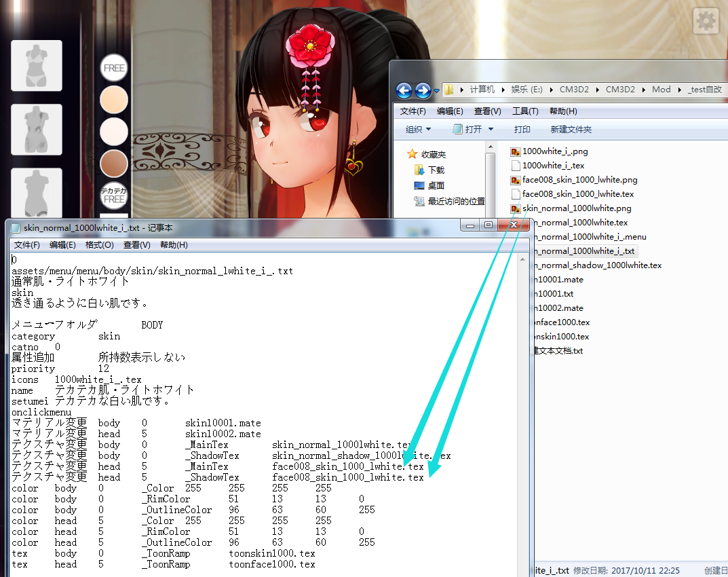Select file skin10001.mate in Explorer list
728x577 pixels.
(x=559, y=280)
